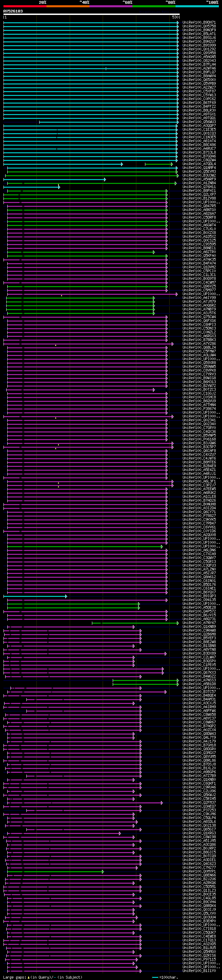The width and height of the screenshot is (222, 980).
Task: Select the UniRef100_B5LAT1 label
Action: 199,34
